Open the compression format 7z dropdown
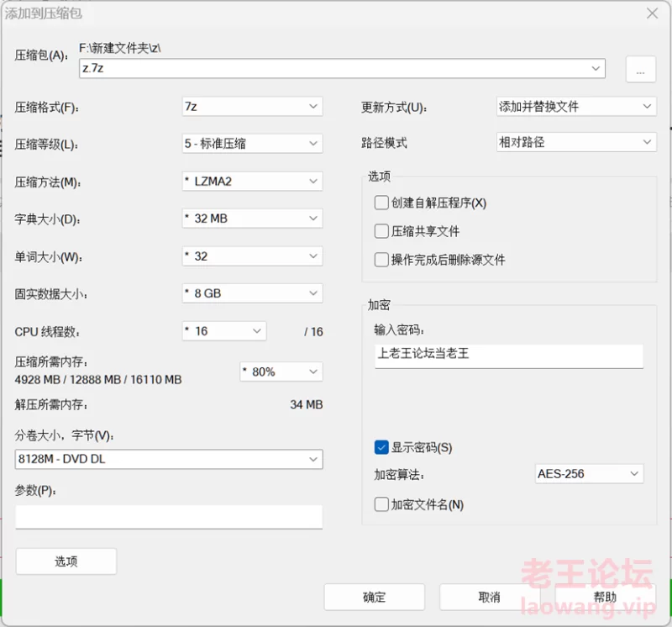Viewport: 672px width, 627px height. pos(253,107)
